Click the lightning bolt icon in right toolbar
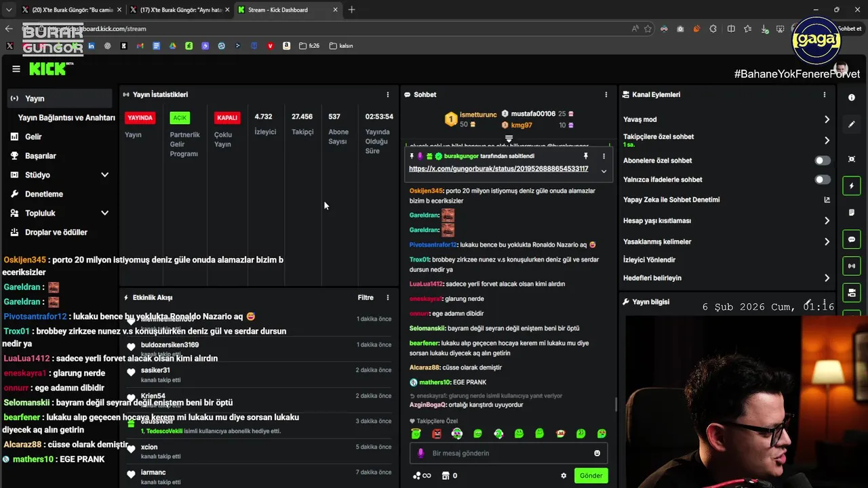The width and height of the screenshot is (868, 488). pos(852,186)
